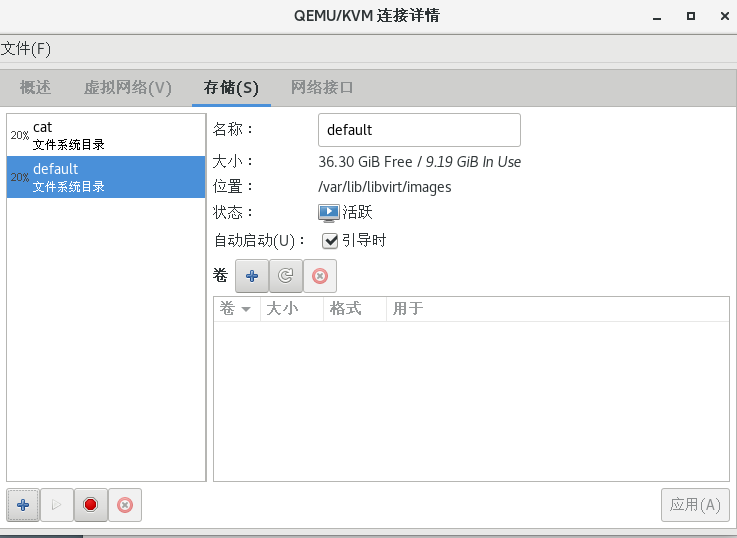
Task: Stop the selected storage pool
Action: (x=91, y=505)
